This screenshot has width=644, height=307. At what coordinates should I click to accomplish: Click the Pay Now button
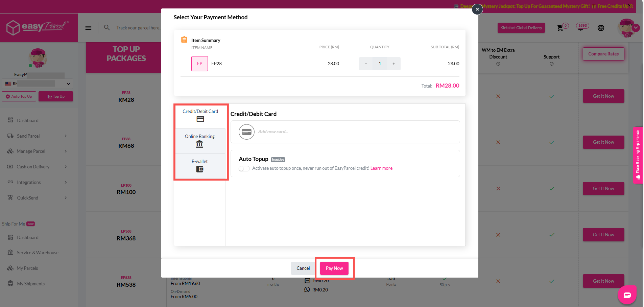click(334, 268)
